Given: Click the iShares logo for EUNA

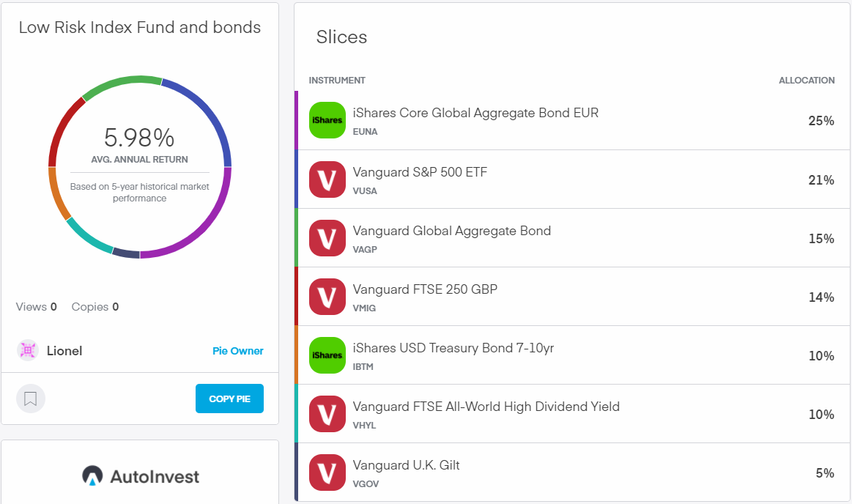Looking at the screenshot, I should [x=327, y=120].
